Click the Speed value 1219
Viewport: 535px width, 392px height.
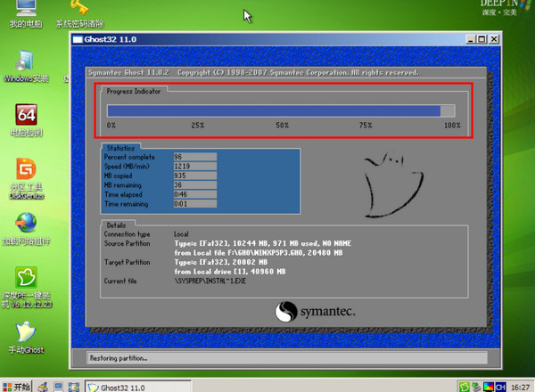[x=194, y=166]
